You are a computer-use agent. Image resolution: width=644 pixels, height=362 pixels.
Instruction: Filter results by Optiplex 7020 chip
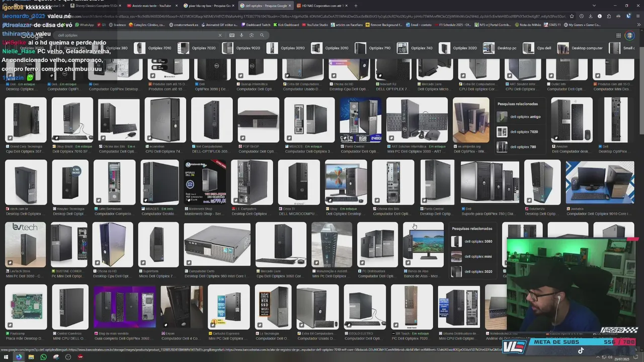[197, 48]
